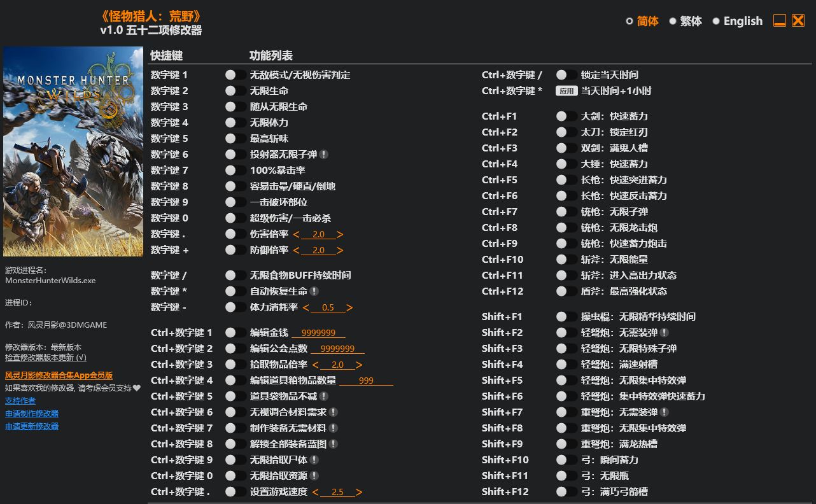Click the 编辑金钱 value field
Viewport: 816px width, 504px height.
318,333
